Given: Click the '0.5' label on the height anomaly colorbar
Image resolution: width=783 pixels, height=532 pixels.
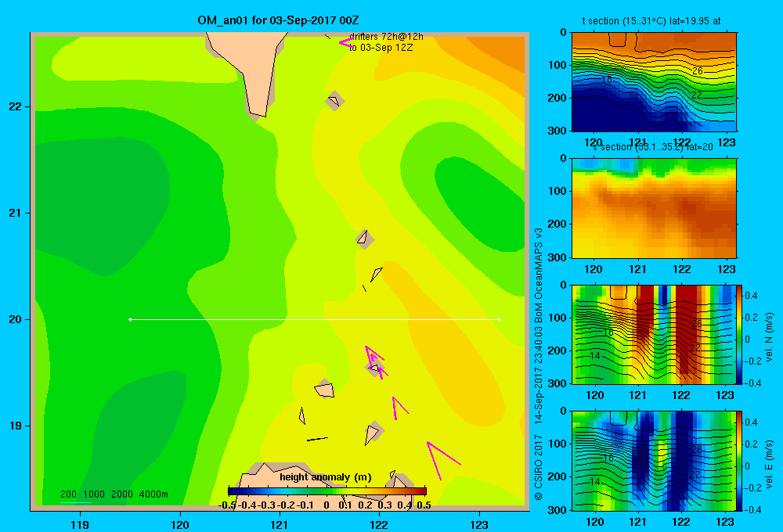Looking at the screenshot, I should pyautogui.click(x=424, y=505).
